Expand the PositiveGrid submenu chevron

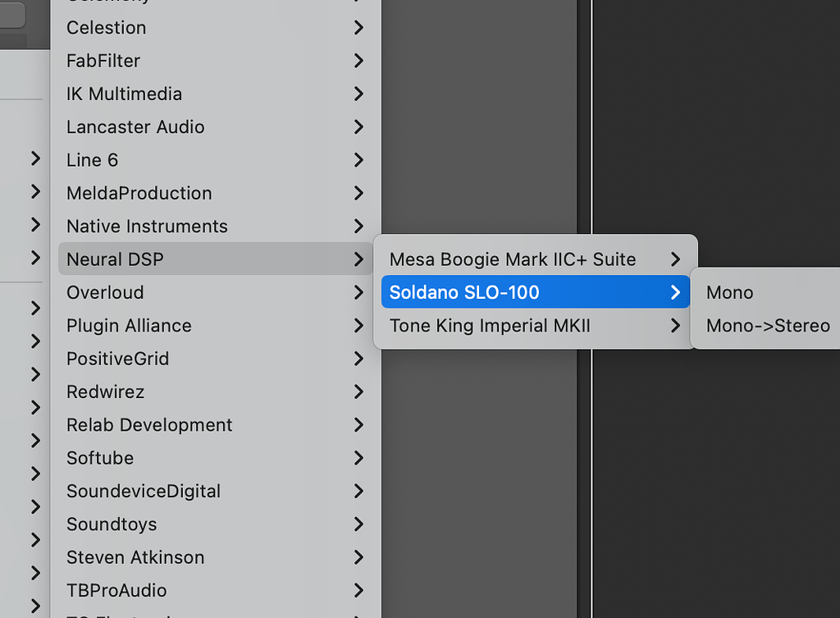pyautogui.click(x=358, y=359)
